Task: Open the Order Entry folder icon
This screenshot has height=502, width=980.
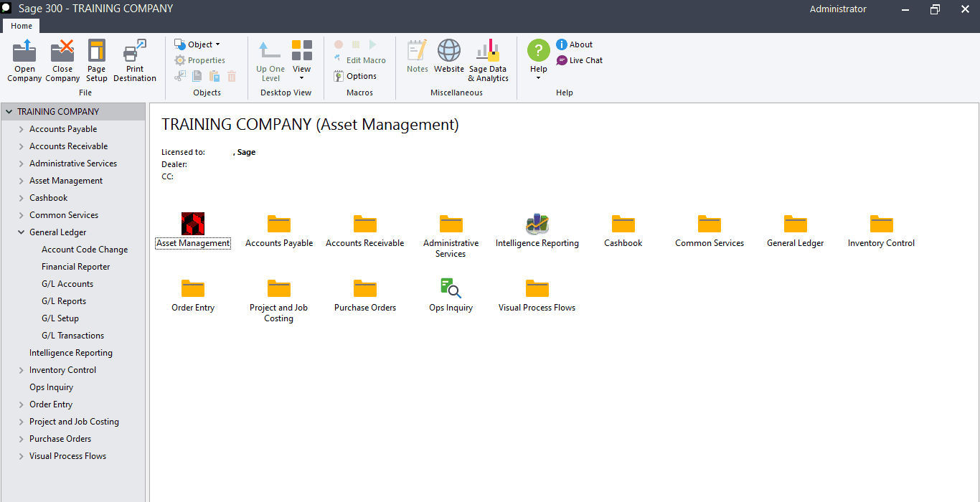Action: coord(193,288)
